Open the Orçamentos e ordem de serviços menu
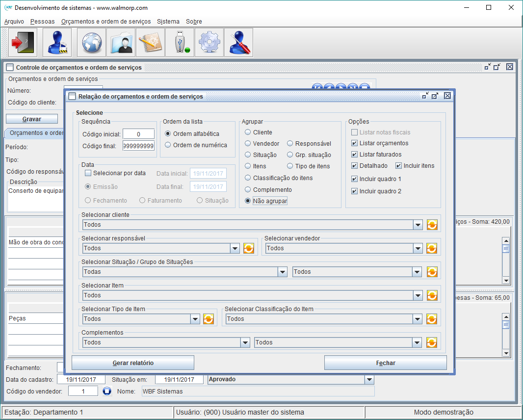Viewport: 523px width, 420px height. [106, 22]
